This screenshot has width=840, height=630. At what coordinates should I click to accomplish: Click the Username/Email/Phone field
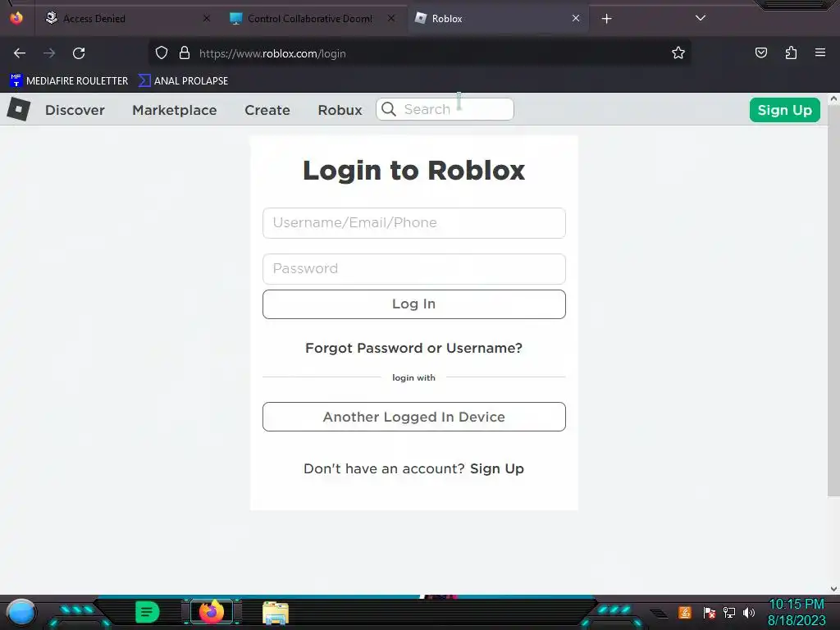414,223
